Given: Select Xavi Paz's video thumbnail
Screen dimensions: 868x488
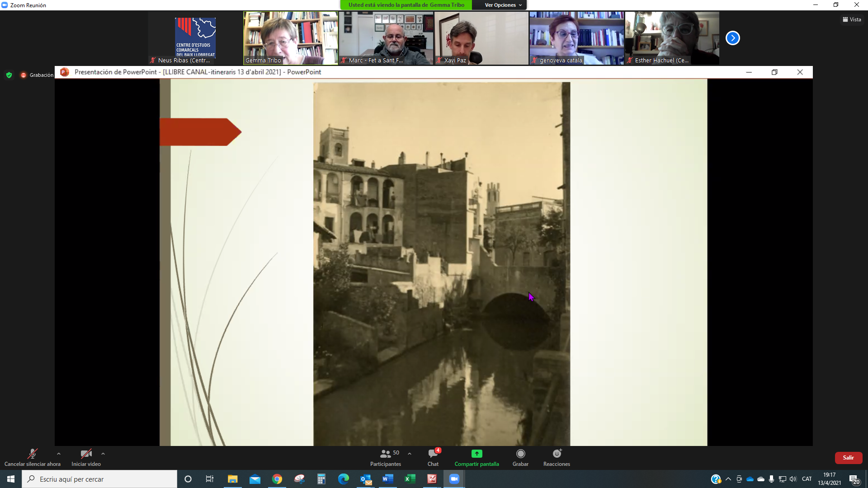Looking at the screenshot, I should (x=481, y=38).
